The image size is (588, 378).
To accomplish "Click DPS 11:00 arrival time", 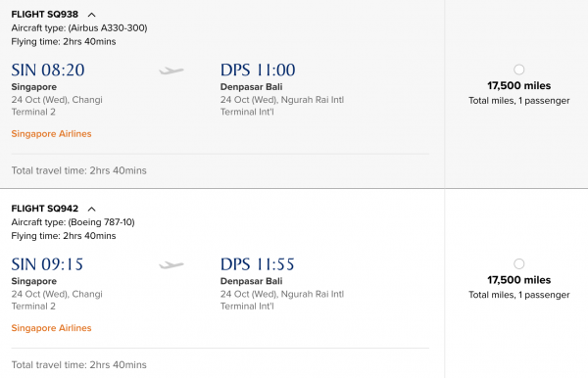I will click(x=258, y=71).
